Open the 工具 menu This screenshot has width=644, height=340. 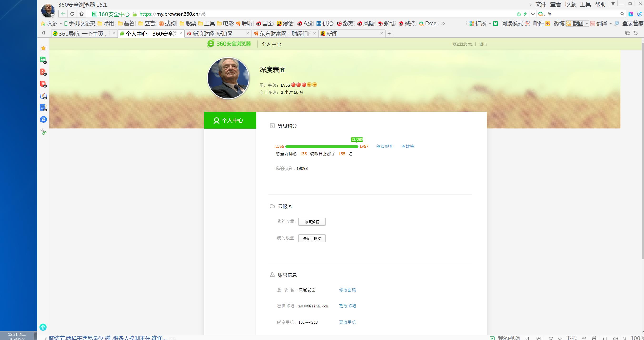(585, 4)
